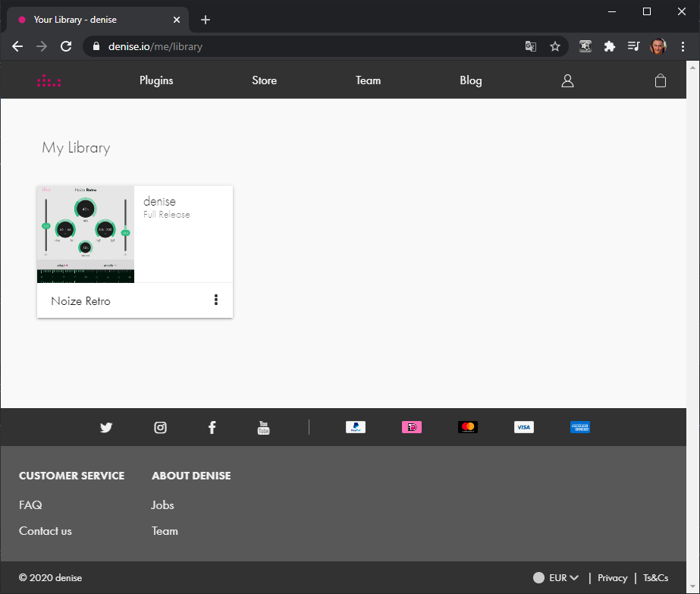The width and height of the screenshot is (700, 594).
Task: Open the Chrome profile avatar
Action: click(x=658, y=46)
